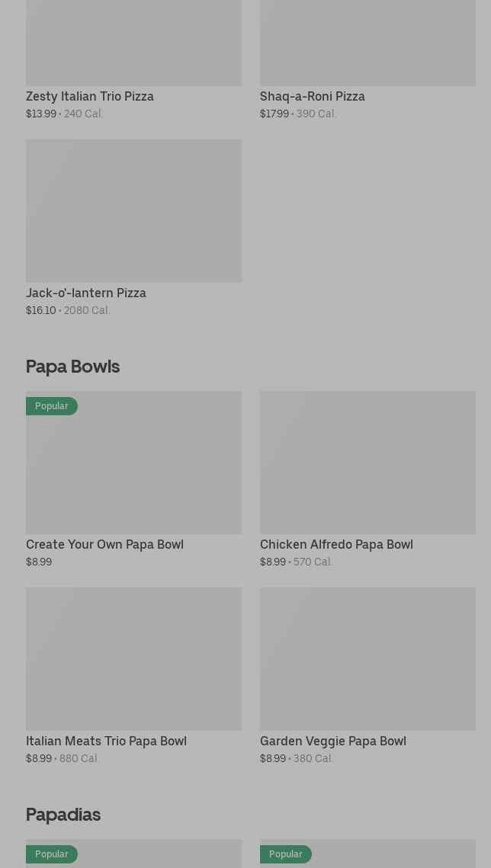Click the Popular badge on Create Your Own Papa Bowl

52,406
